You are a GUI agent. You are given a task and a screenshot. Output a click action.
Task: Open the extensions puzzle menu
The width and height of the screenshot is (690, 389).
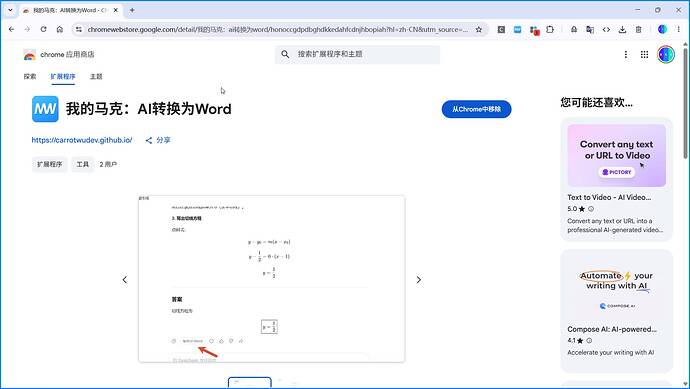click(550, 29)
